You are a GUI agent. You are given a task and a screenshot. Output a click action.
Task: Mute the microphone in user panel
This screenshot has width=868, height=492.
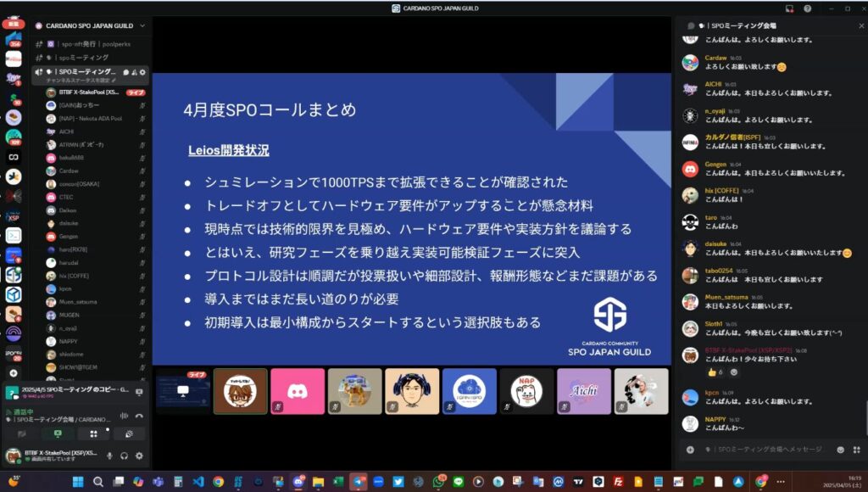point(109,456)
